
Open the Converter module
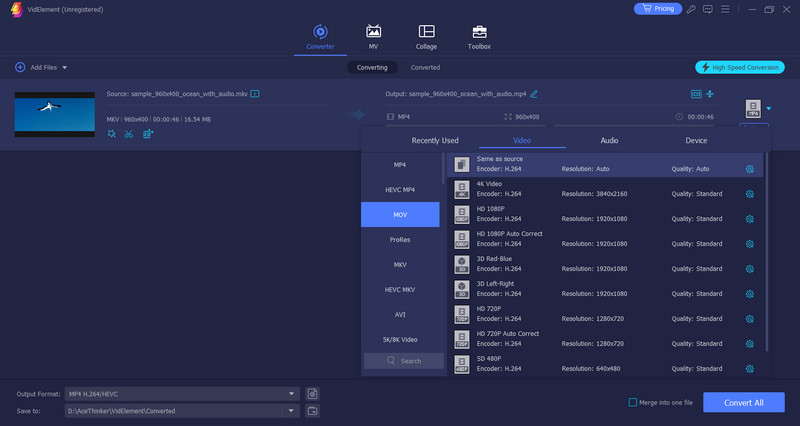click(320, 37)
